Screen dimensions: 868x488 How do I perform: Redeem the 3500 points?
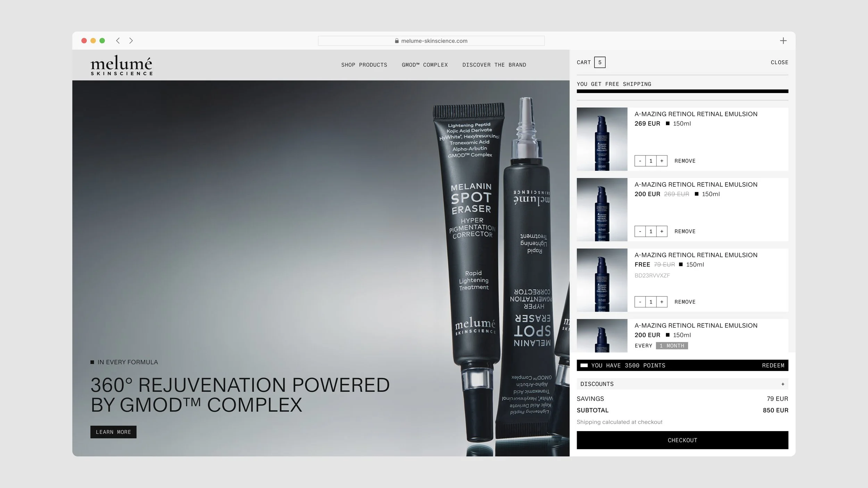[773, 365]
